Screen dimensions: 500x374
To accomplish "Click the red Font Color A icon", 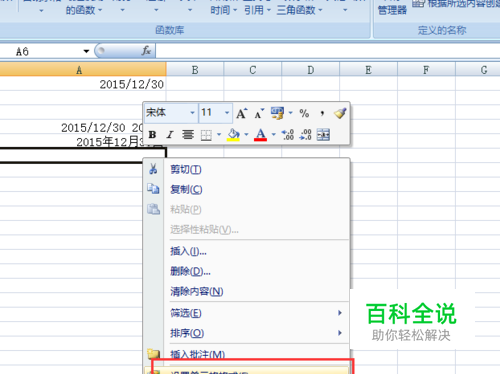I will pos(260,135).
